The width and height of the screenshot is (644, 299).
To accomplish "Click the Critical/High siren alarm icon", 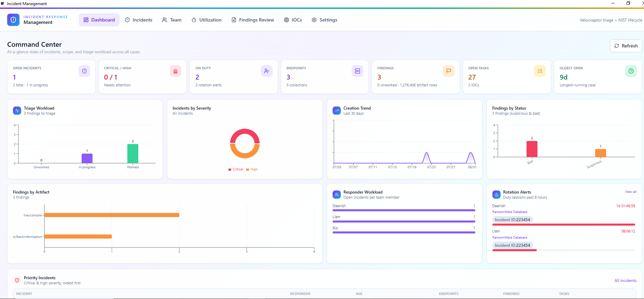I will point(176,71).
